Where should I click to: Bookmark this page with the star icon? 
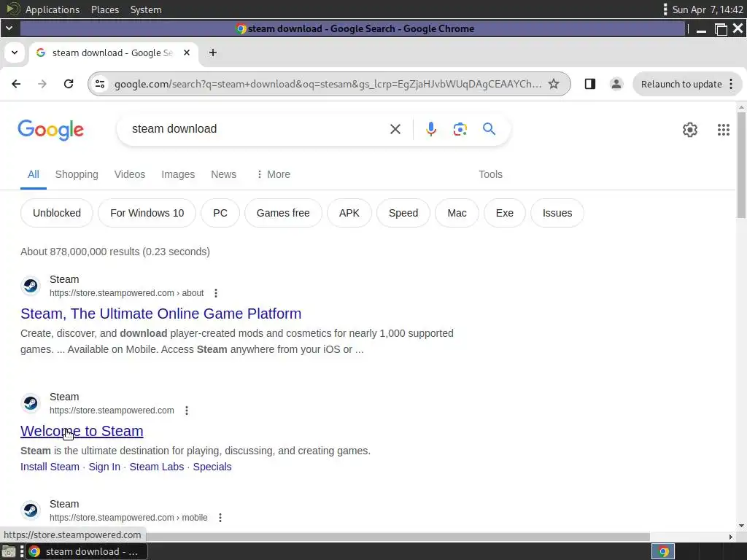pyautogui.click(x=554, y=85)
